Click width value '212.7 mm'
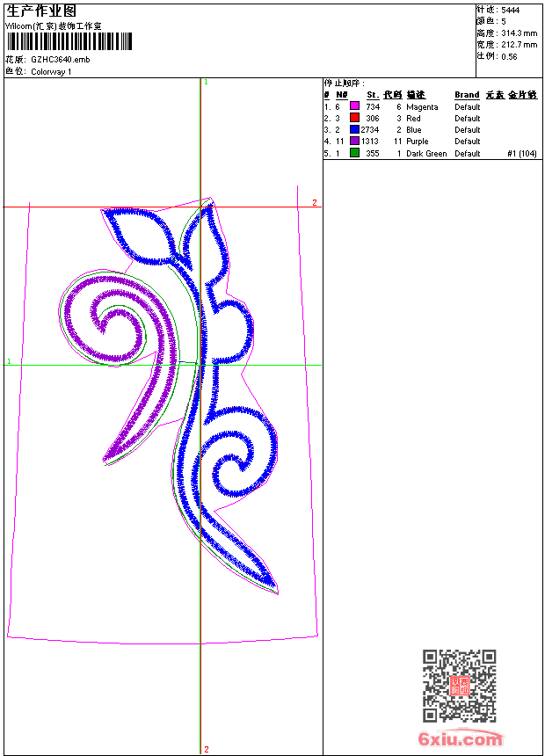This screenshot has width=545, height=756. [519, 45]
